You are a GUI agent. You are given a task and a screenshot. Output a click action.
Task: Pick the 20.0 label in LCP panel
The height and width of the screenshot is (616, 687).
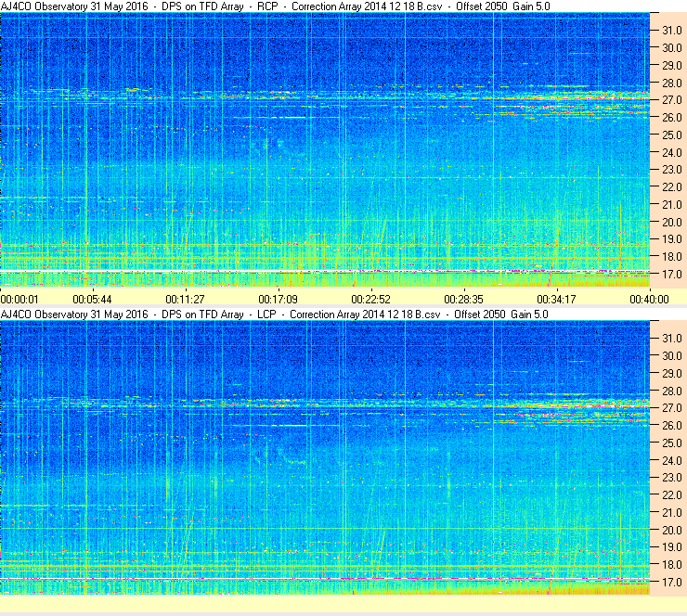point(671,531)
